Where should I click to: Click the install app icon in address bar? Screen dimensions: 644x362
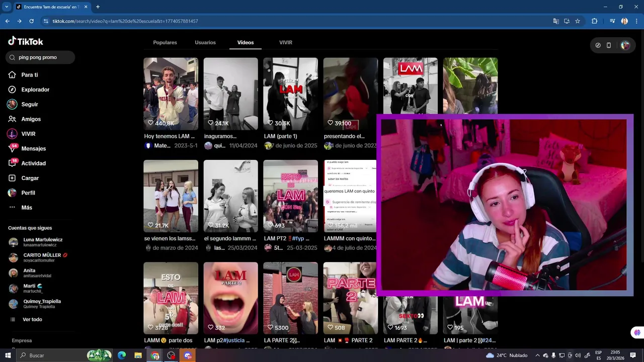[567, 21]
